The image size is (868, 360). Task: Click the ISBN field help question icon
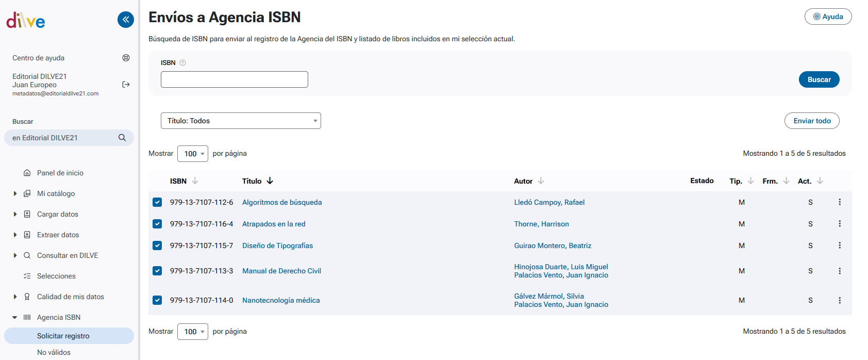click(x=182, y=63)
